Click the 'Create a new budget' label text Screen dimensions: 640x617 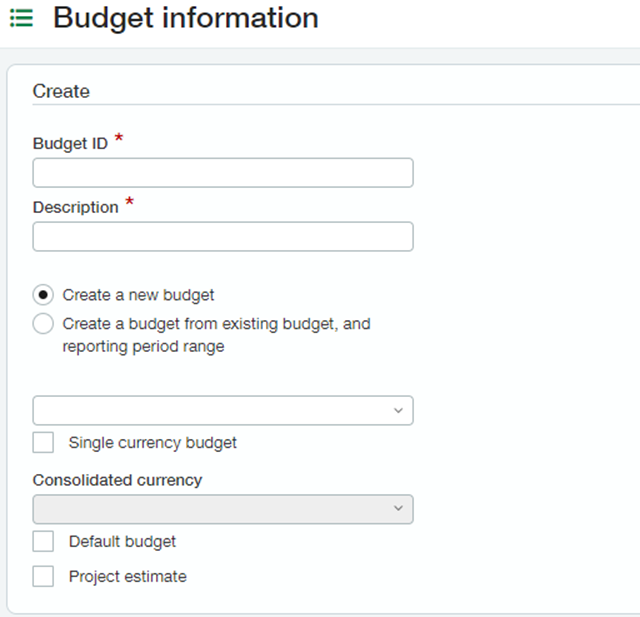point(138,295)
